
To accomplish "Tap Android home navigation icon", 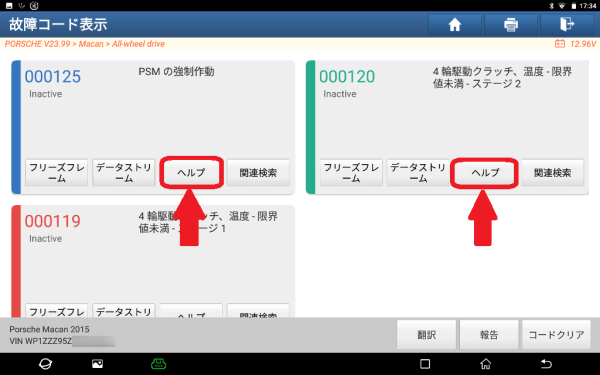I will [x=486, y=364].
